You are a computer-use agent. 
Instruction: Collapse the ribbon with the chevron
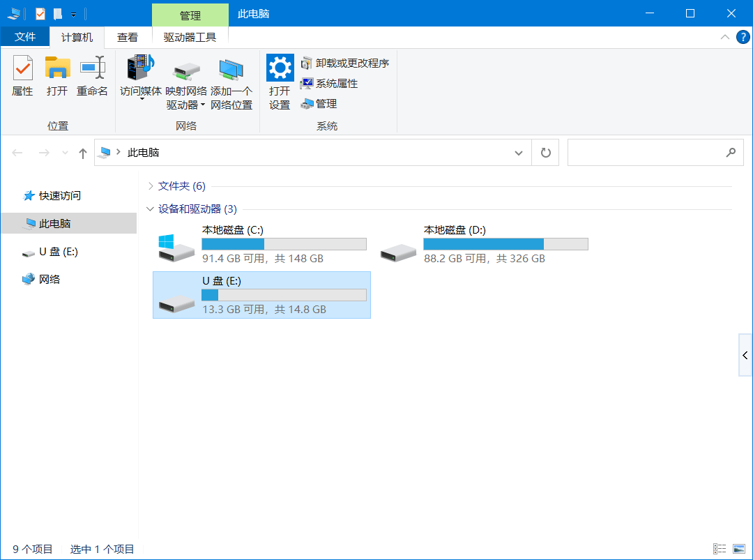(724, 37)
